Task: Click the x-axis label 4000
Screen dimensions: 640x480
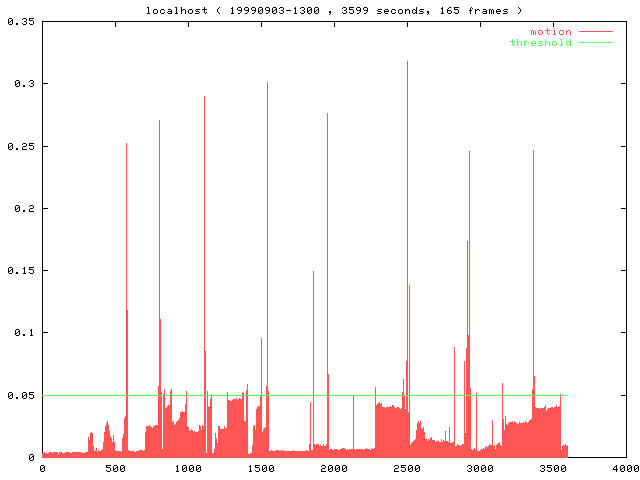Action: (x=626, y=468)
